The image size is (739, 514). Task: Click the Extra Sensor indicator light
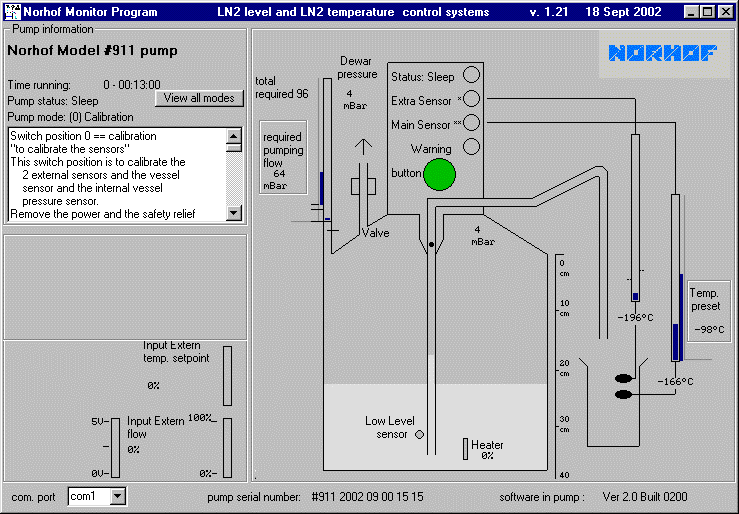click(x=471, y=98)
